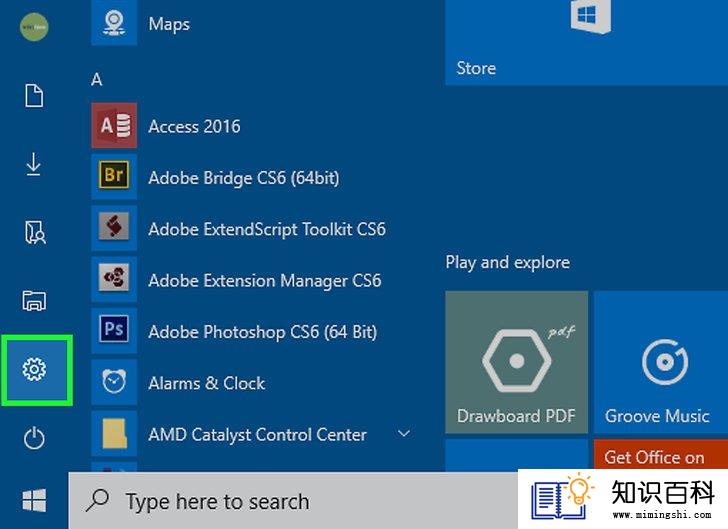Open the Downloads arrow icon
Image resolution: width=728 pixels, height=529 pixels.
33,164
